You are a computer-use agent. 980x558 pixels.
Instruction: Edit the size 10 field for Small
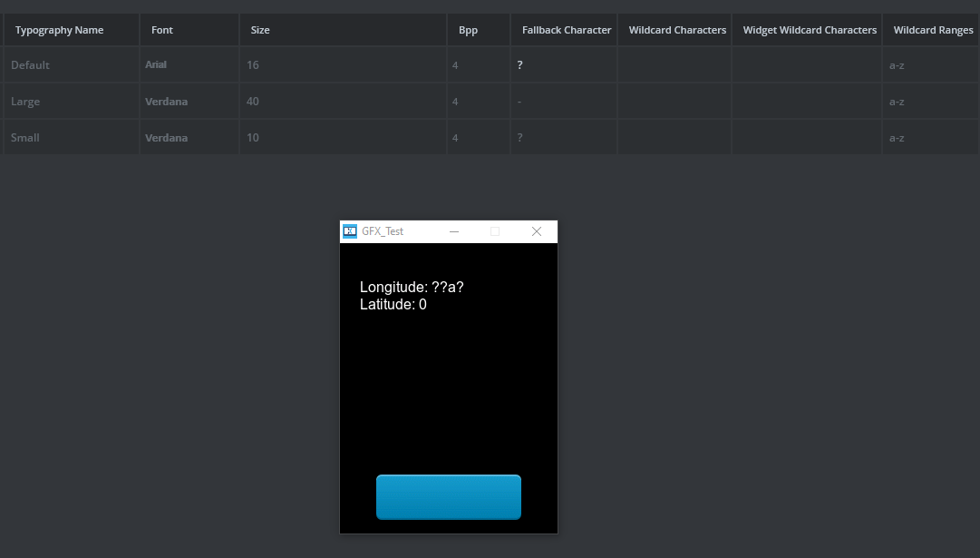(x=343, y=138)
